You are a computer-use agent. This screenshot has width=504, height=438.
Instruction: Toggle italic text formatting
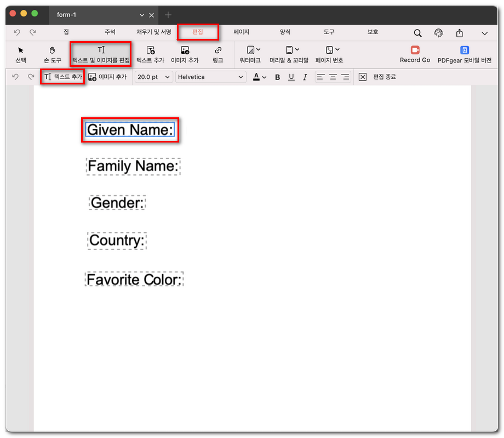[305, 77]
